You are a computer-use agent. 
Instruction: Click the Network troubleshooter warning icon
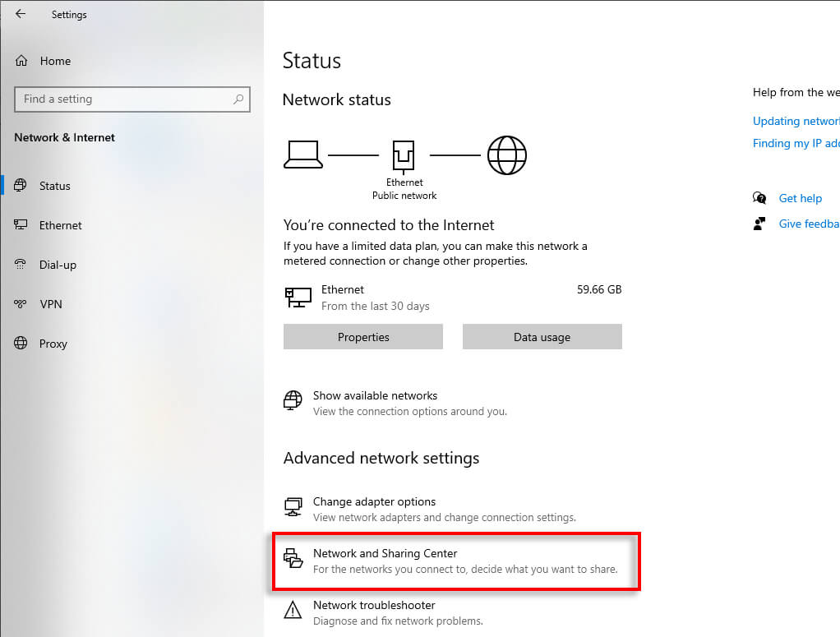pyautogui.click(x=293, y=610)
